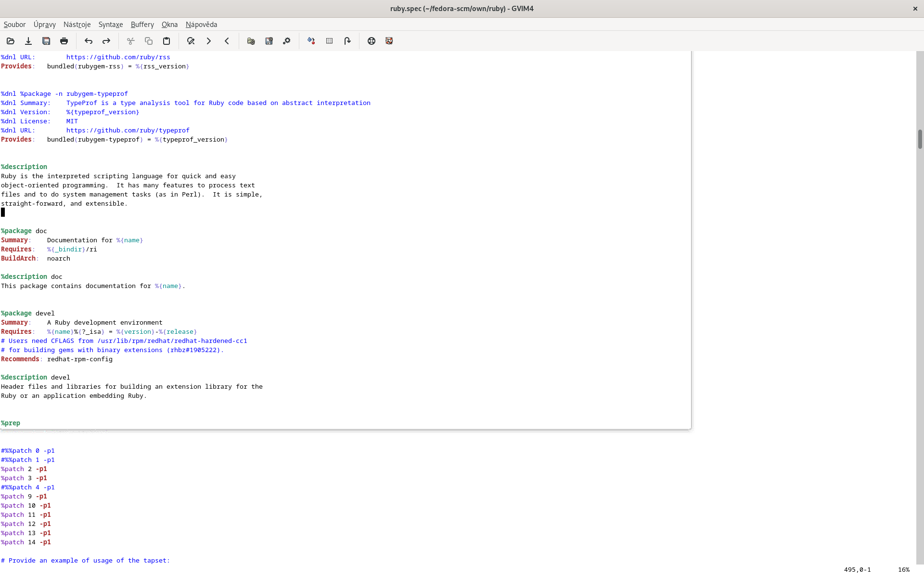Click the github.com/ruby/rss URL
This screenshot has height=578, width=924.
[x=118, y=57]
